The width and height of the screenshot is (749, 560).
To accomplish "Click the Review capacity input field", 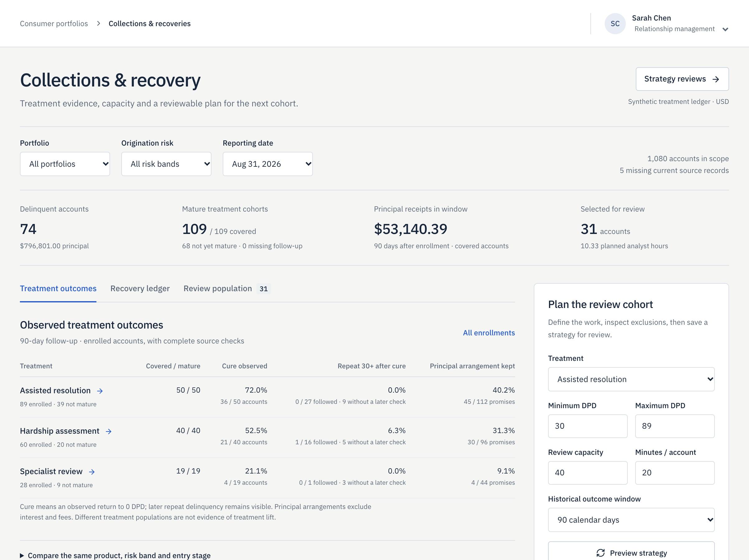I will click(588, 473).
